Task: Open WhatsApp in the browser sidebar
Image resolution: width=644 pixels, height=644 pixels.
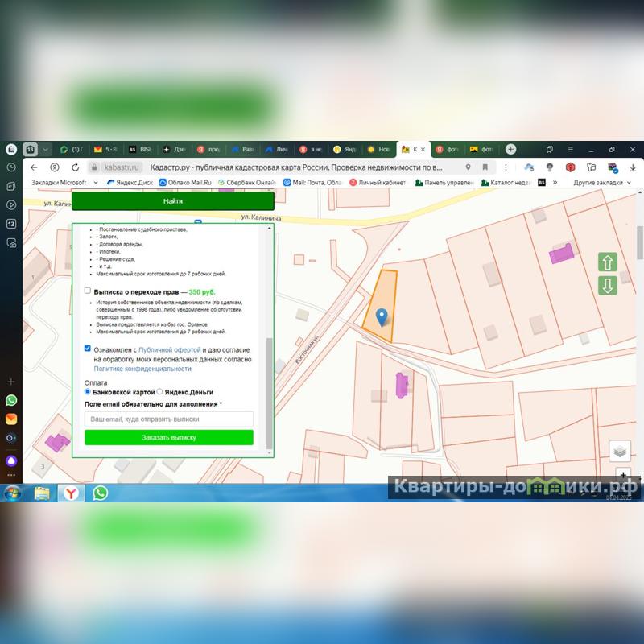Action: (x=11, y=400)
